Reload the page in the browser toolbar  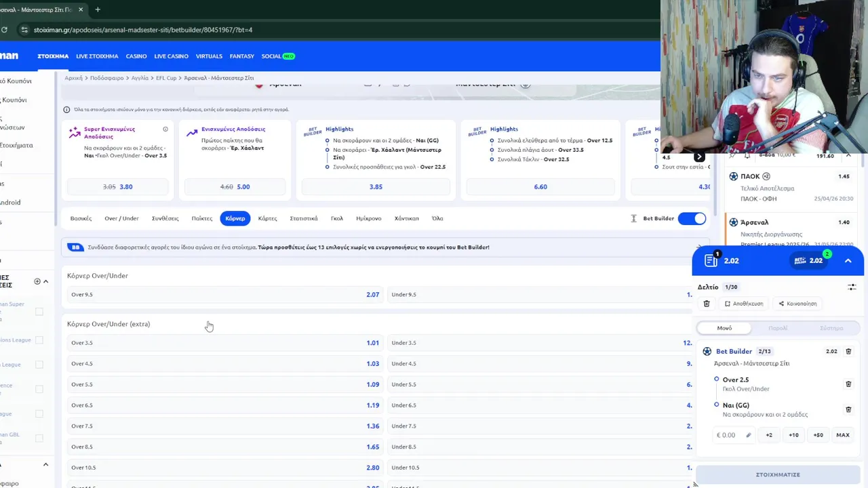point(4,30)
